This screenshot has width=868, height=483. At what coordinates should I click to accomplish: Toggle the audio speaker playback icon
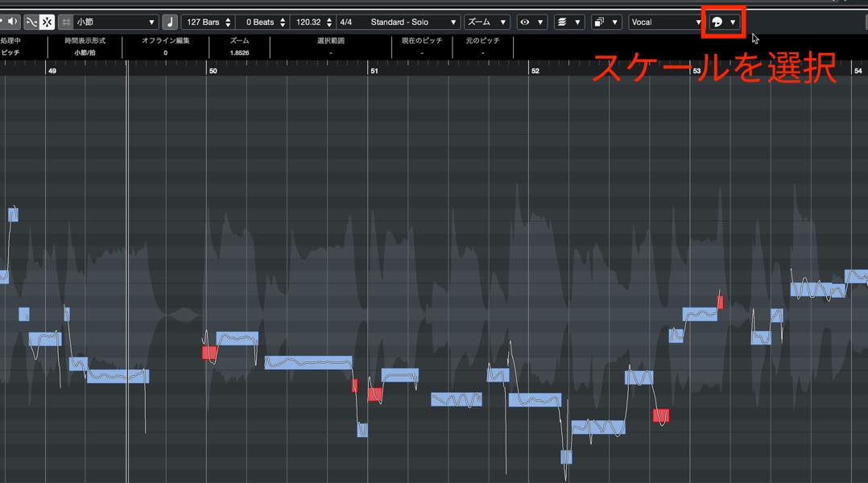11,22
